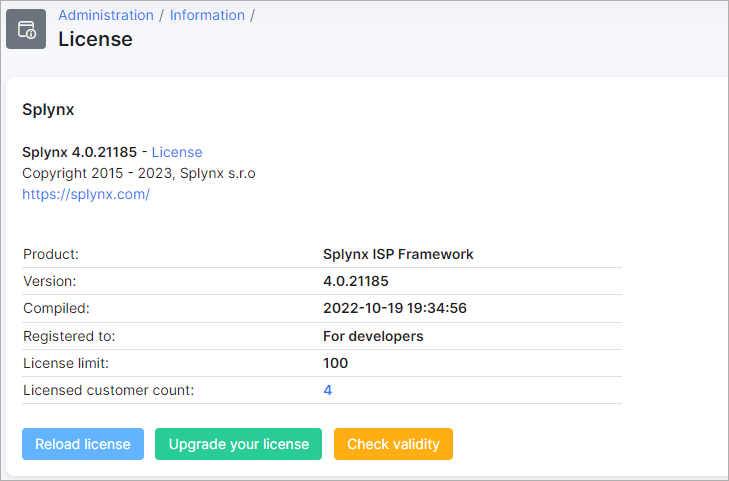Open the License link next to Splynx 4.0.21185
This screenshot has width=729, height=481.
click(177, 152)
